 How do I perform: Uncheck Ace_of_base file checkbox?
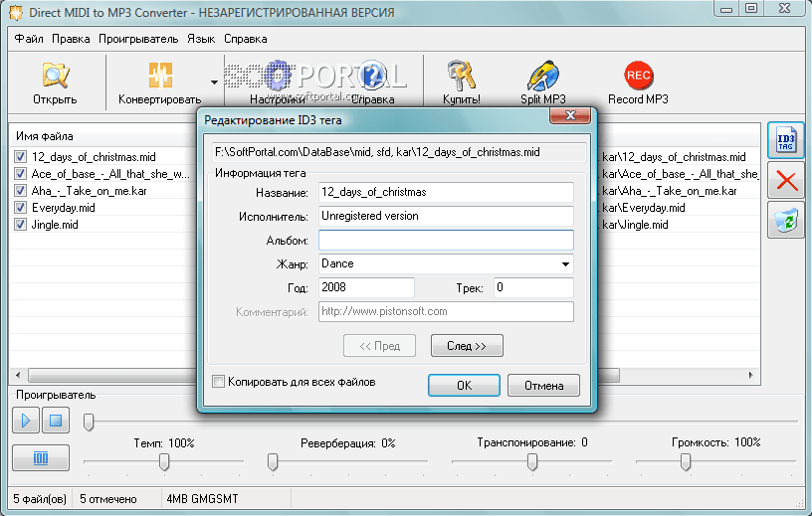[20, 173]
